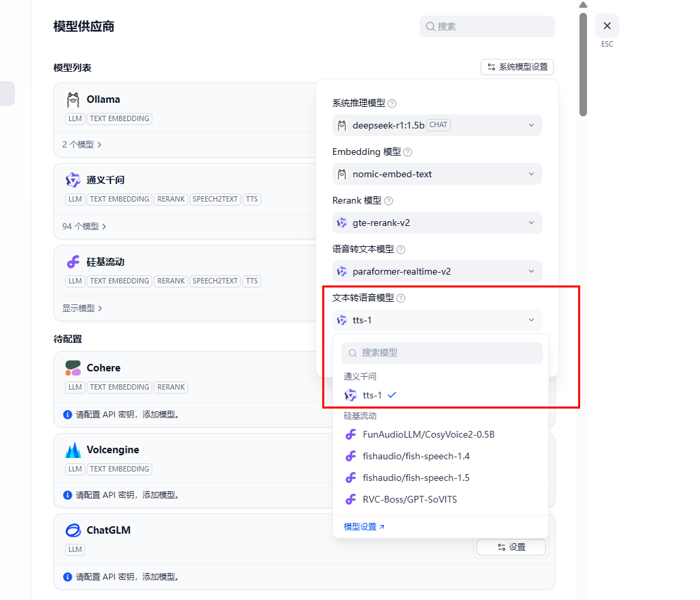The image size is (700, 600).
Task: Click the 模型列表 section heading
Action: pos(72,68)
